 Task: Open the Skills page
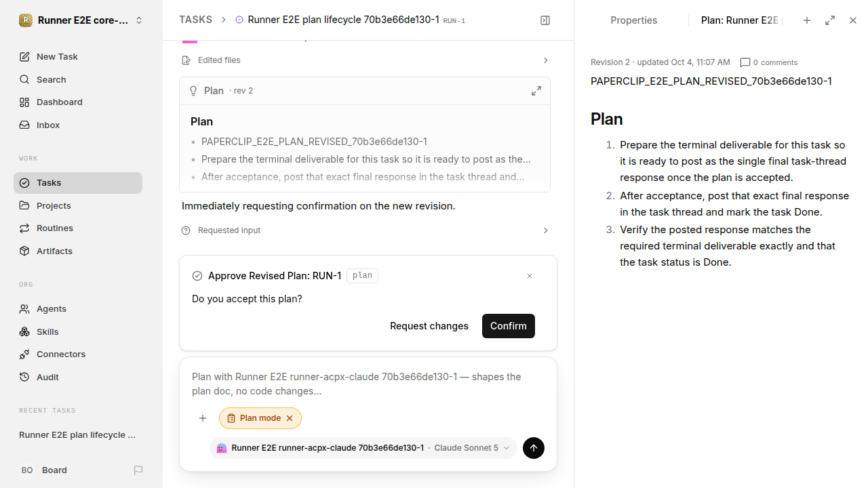78,332
